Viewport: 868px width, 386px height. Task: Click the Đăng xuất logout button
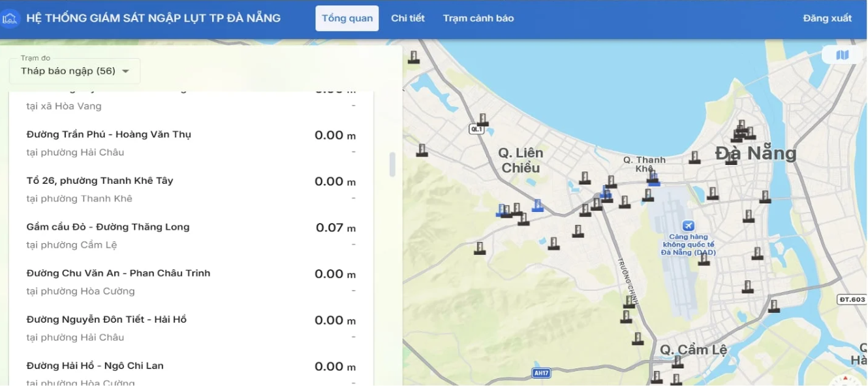[x=827, y=18]
